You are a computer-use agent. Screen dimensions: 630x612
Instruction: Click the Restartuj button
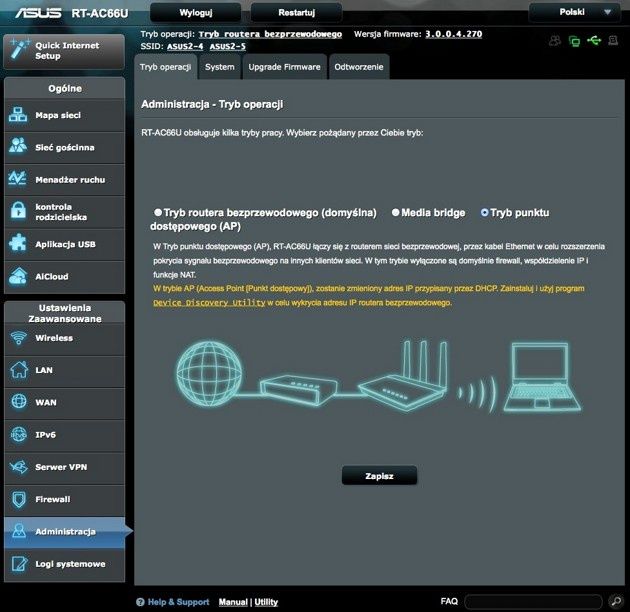pos(297,12)
